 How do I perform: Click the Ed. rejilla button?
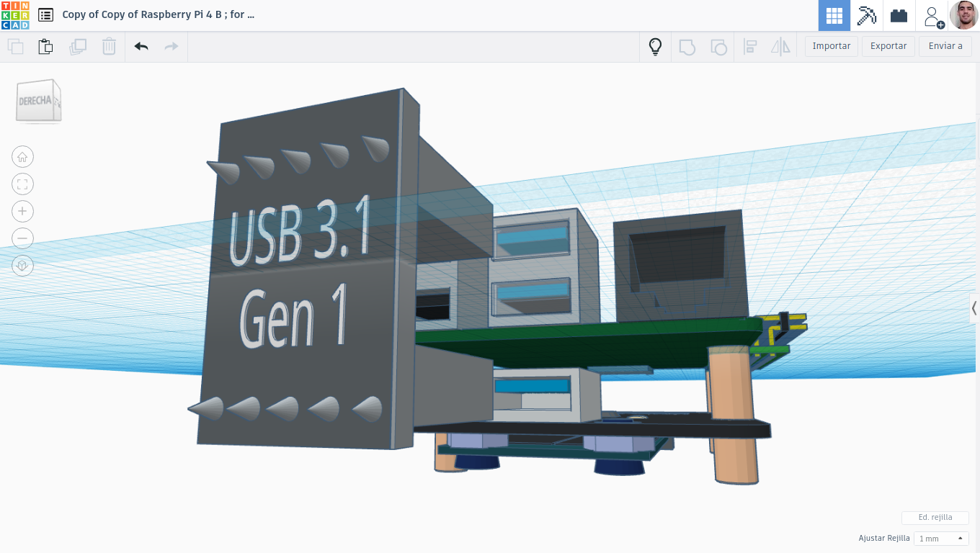click(x=935, y=518)
